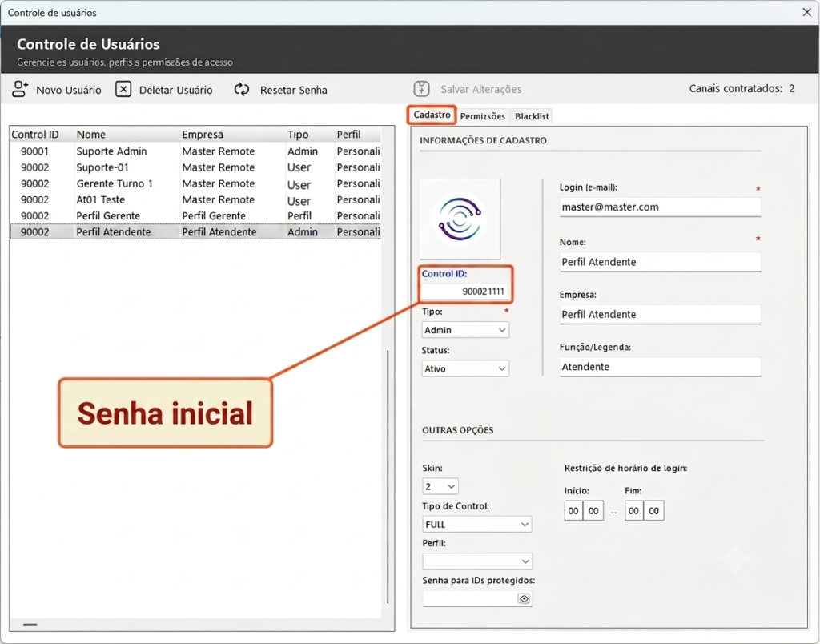Click the Deletar Usuário X icon
The image size is (820, 644).
pyautogui.click(x=123, y=89)
